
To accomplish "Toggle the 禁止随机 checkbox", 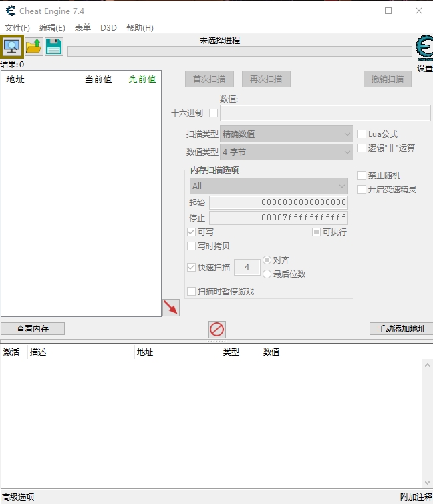I will 362,175.
